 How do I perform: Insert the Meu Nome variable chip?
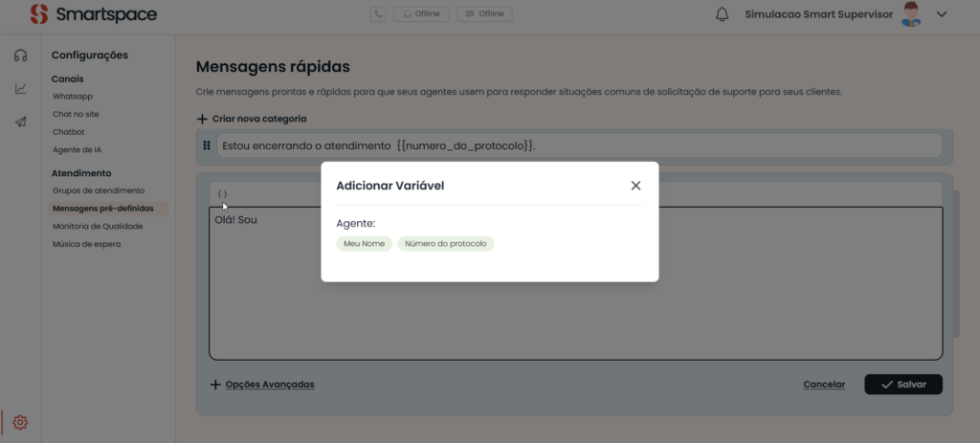[364, 244]
